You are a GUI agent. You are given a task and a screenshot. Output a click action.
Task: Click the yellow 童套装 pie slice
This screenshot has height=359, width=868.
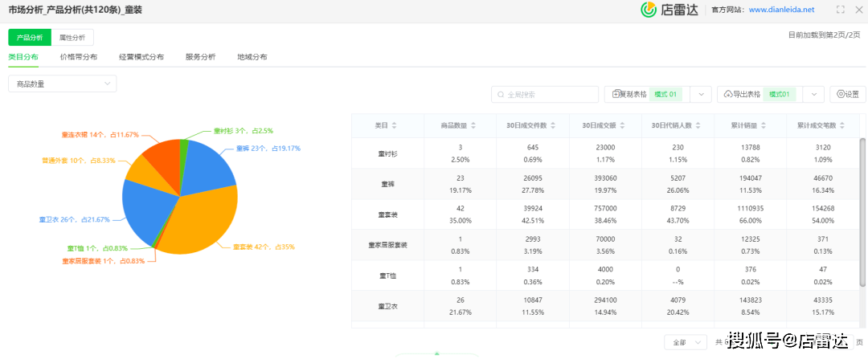pyautogui.click(x=201, y=217)
